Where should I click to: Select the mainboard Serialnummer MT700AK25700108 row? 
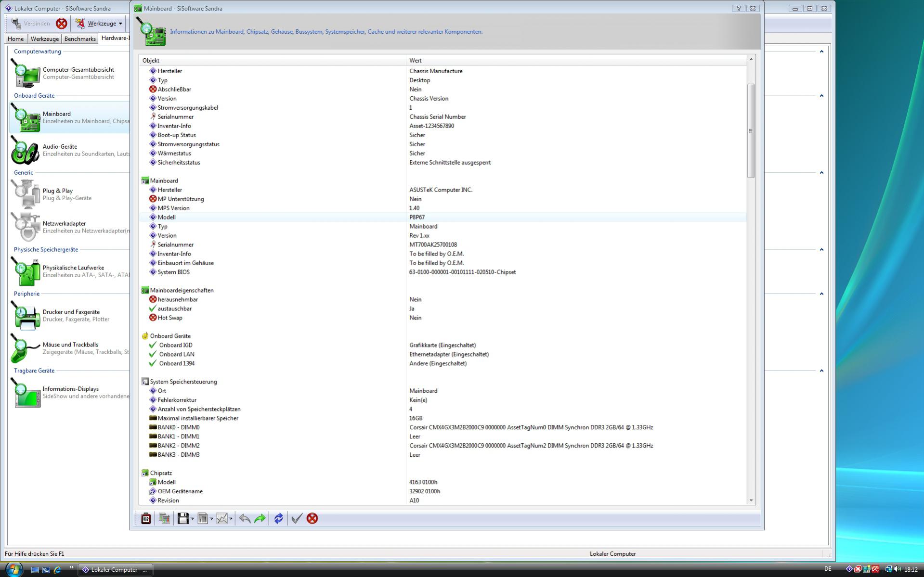tap(443, 245)
